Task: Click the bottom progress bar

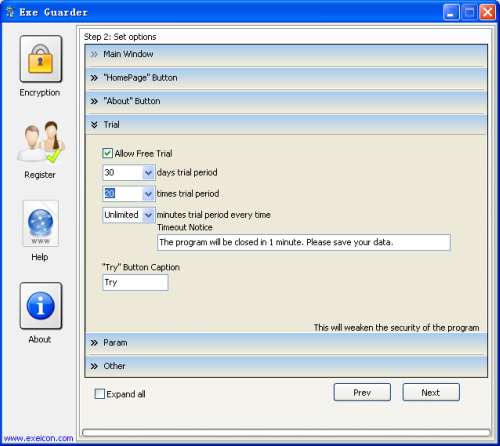Action: click(286, 432)
